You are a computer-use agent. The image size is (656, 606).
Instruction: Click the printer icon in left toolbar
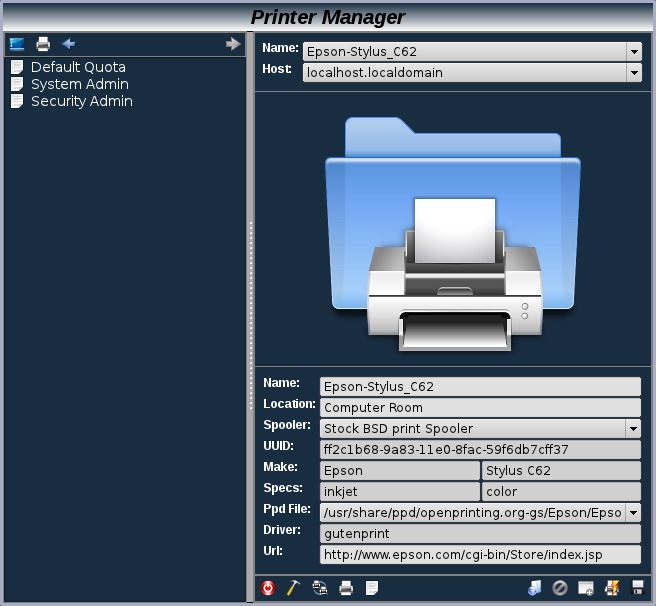pyautogui.click(x=43, y=44)
